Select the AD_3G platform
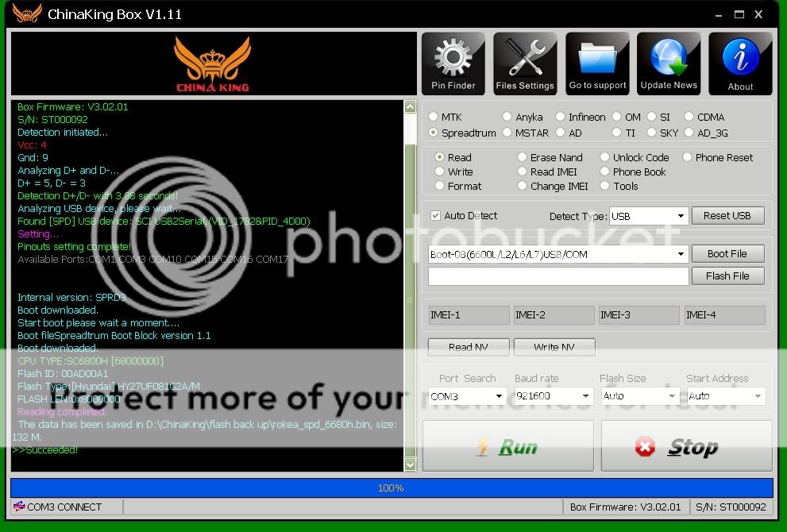This screenshot has height=532, width=787. pyautogui.click(x=689, y=133)
